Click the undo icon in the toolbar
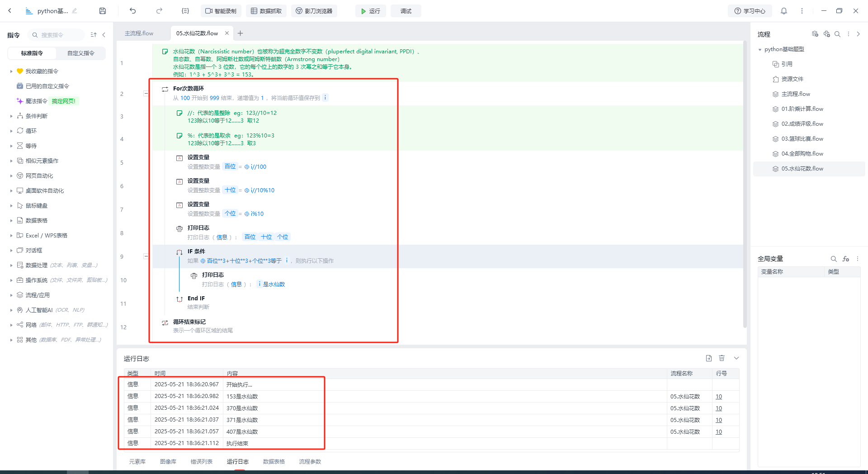This screenshot has height=474, width=868. point(132,10)
